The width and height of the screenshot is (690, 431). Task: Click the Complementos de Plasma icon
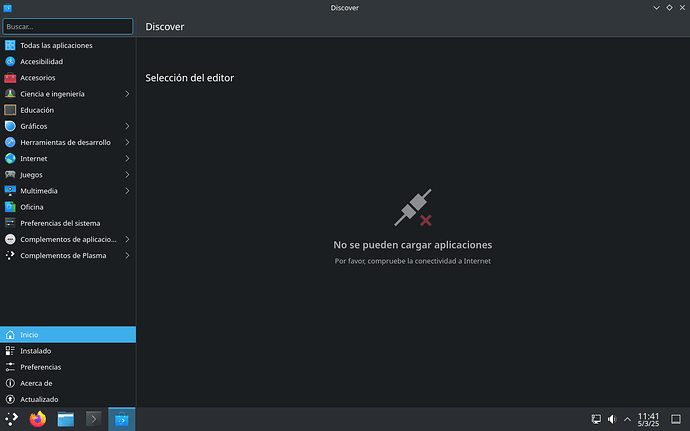tap(10, 255)
